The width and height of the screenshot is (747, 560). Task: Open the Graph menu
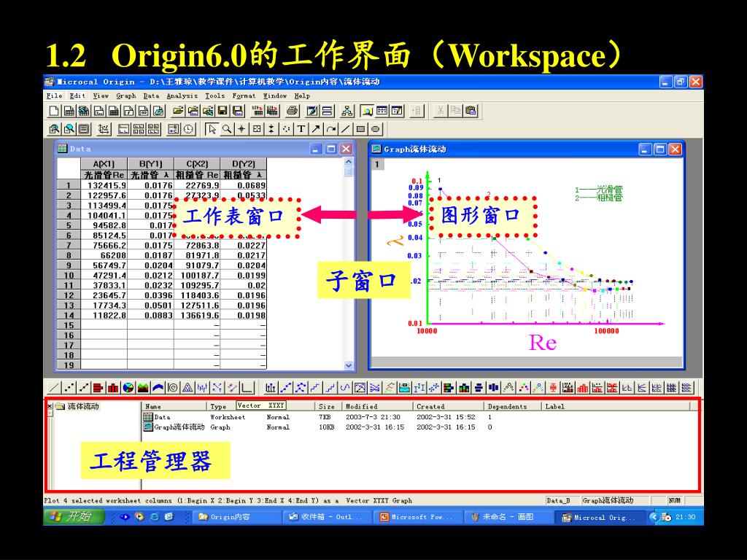pos(126,96)
